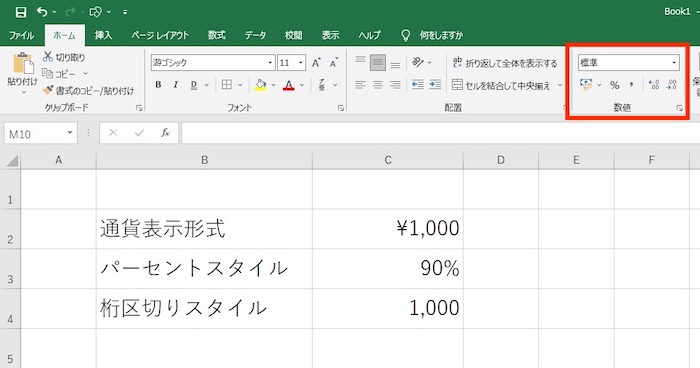Click the text orientation icon
The image size is (700, 368).
click(x=417, y=63)
